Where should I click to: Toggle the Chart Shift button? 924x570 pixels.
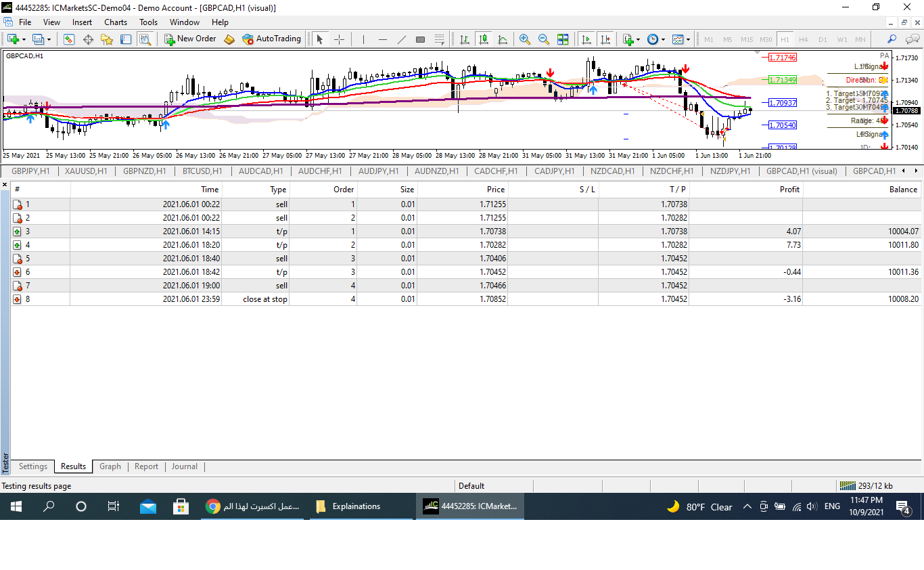605,39
